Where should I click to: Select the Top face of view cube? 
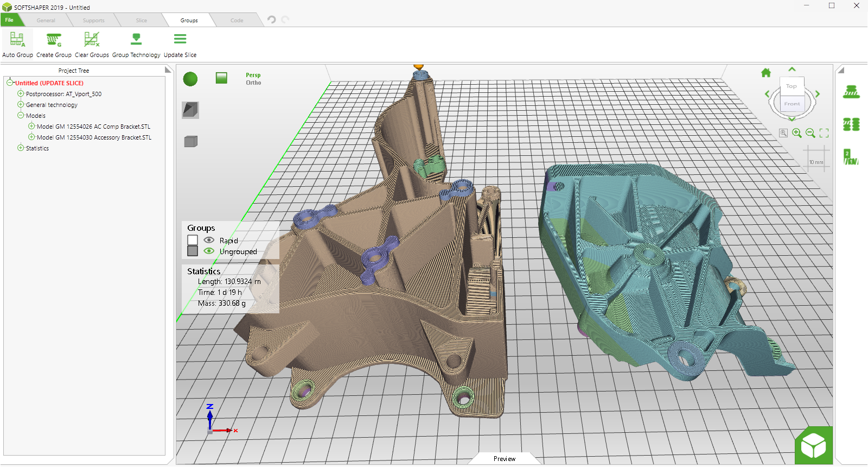[x=792, y=86]
